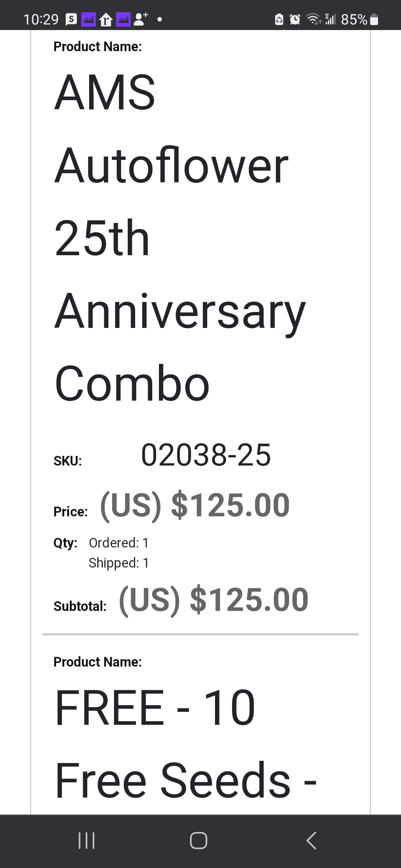Tap the Wi-Fi signal status icon
The height and width of the screenshot is (868, 401).
(x=313, y=19)
